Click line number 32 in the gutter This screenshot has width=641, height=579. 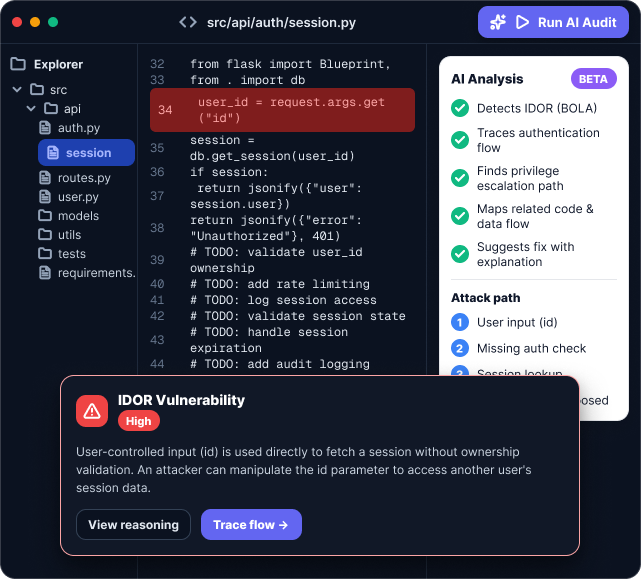tap(157, 64)
